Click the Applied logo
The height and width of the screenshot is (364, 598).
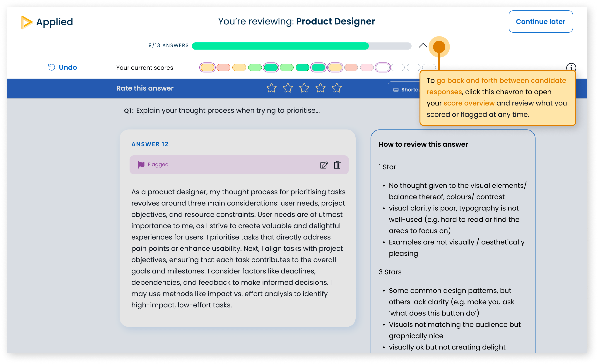pos(47,22)
